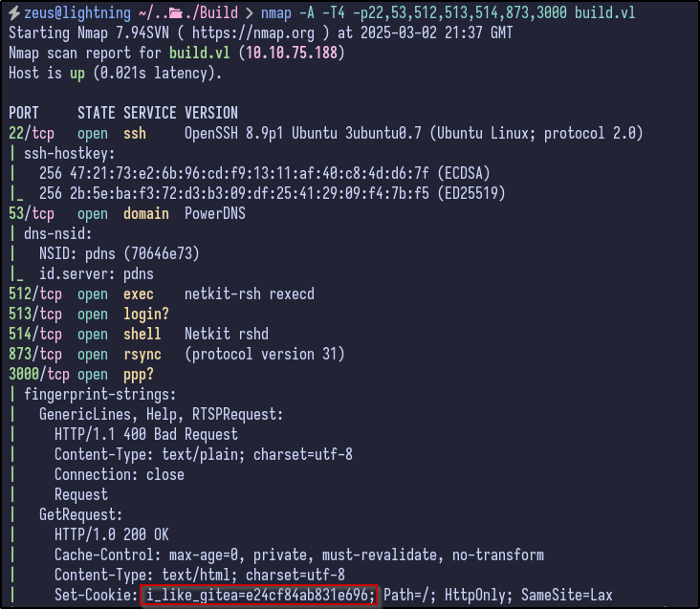Click the ssh service name
Image resolution: width=700 pixels, height=609 pixels.
[135, 133]
